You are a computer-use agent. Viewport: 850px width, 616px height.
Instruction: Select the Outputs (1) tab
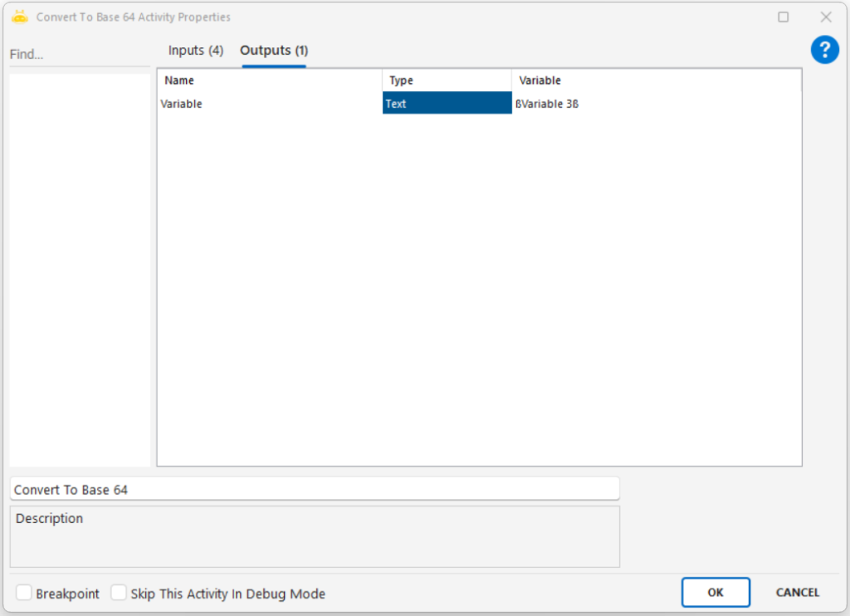click(274, 51)
